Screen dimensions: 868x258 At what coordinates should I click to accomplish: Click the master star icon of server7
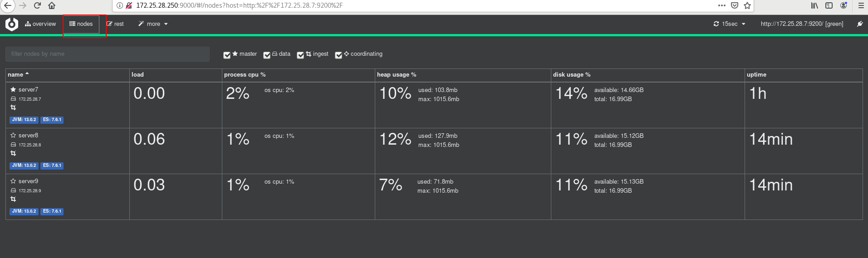13,90
